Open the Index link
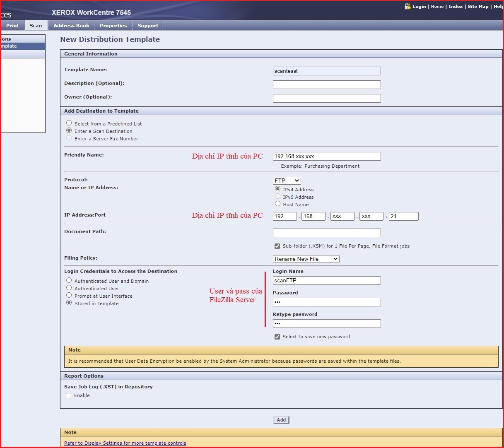The image size is (504, 448). click(x=456, y=6)
